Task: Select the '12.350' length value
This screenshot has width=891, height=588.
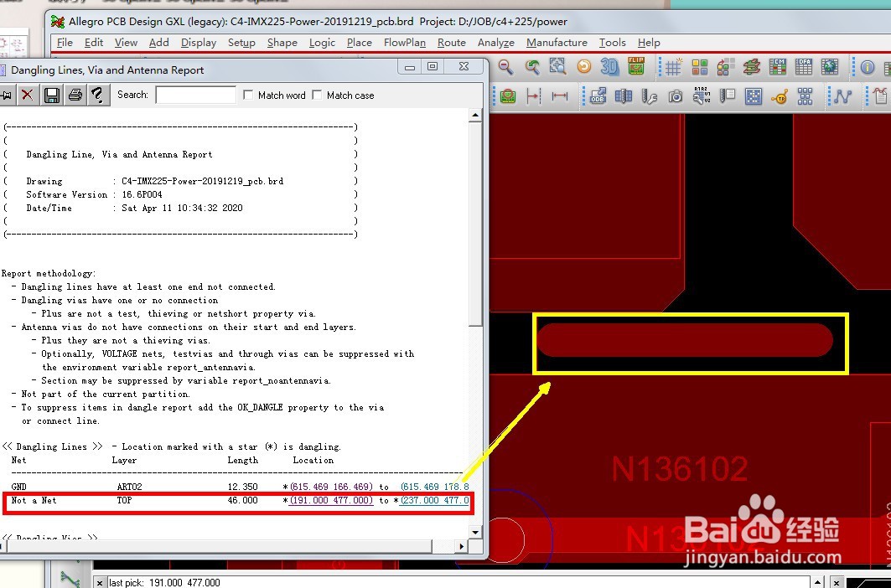Action: 242,487
